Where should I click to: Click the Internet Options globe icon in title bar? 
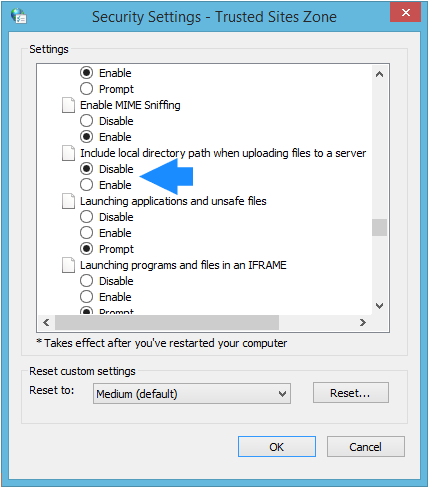click(19, 16)
